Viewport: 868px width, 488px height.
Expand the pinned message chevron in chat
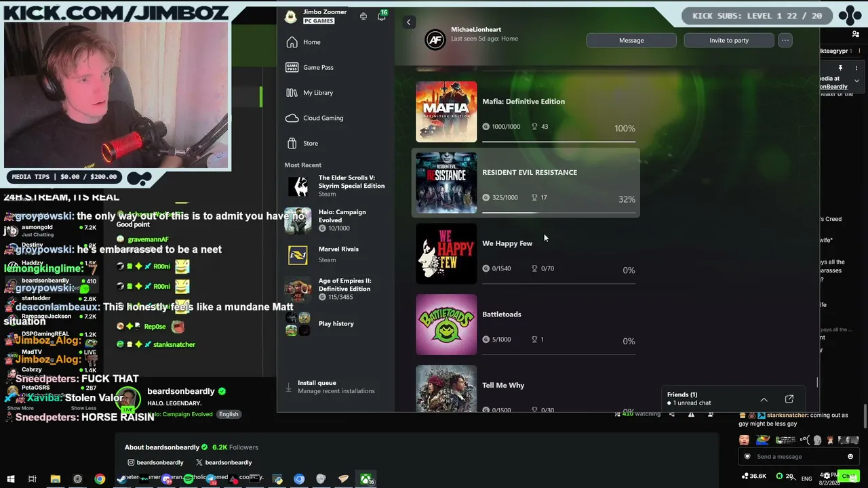click(856, 81)
